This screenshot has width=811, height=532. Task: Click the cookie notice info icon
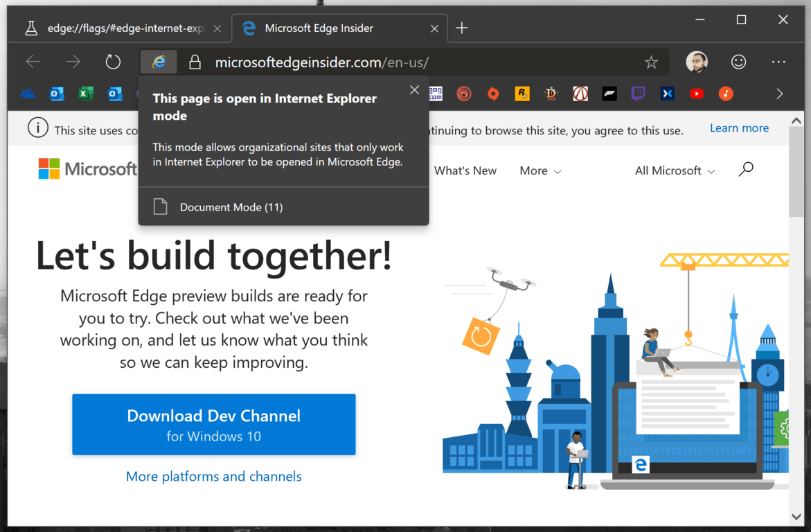pyautogui.click(x=38, y=128)
